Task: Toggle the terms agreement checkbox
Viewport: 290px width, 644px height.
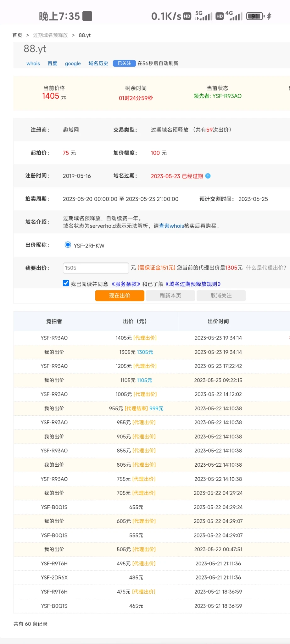Action: coord(66,283)
